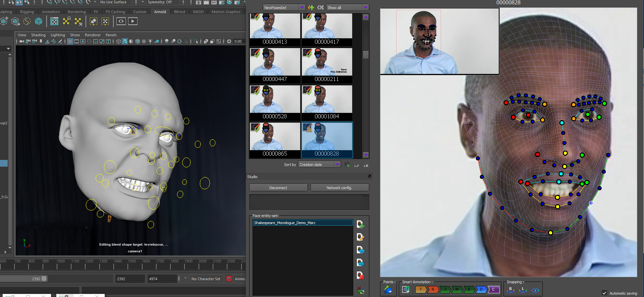Open the Creation date sort dropdown
644x297 pixels.
pyautogui.click(x=319, y=165)
